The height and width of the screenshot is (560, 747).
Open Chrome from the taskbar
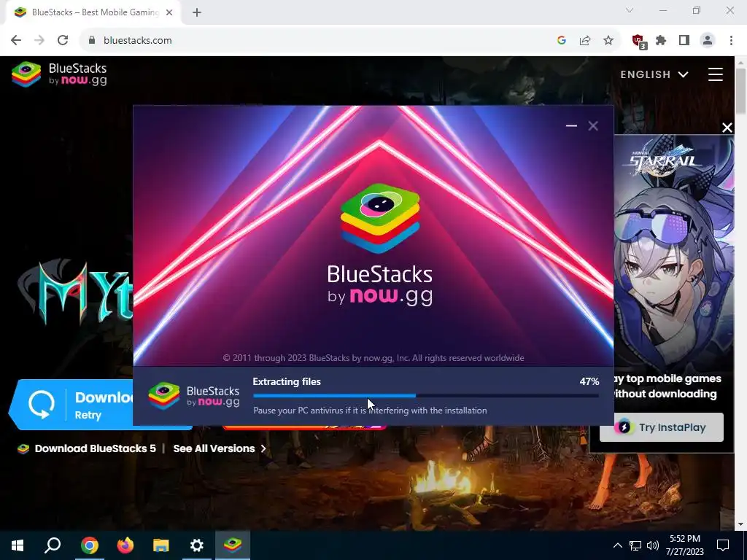tap(89, 545)
